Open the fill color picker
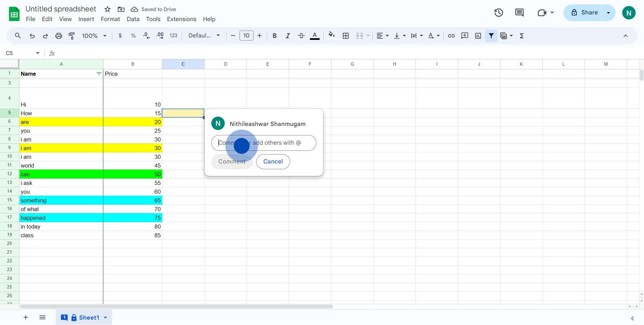Viewport: 644px width, 325px height. coord(332,36)
